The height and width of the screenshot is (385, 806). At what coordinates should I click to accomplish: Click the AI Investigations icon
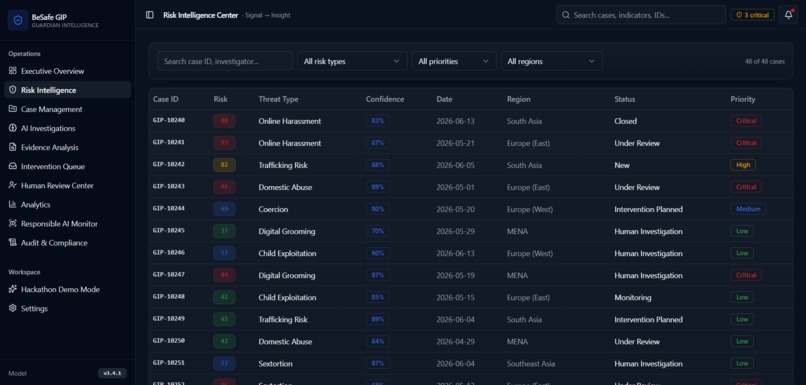(x=13, y=128)
